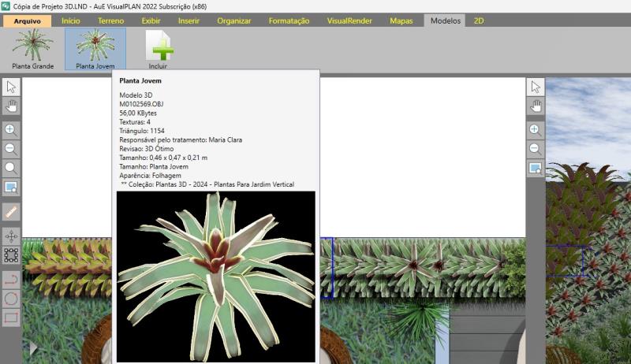Select the pointer tool in left toolbar
631x364 pixels.
[x=11, y=87]
